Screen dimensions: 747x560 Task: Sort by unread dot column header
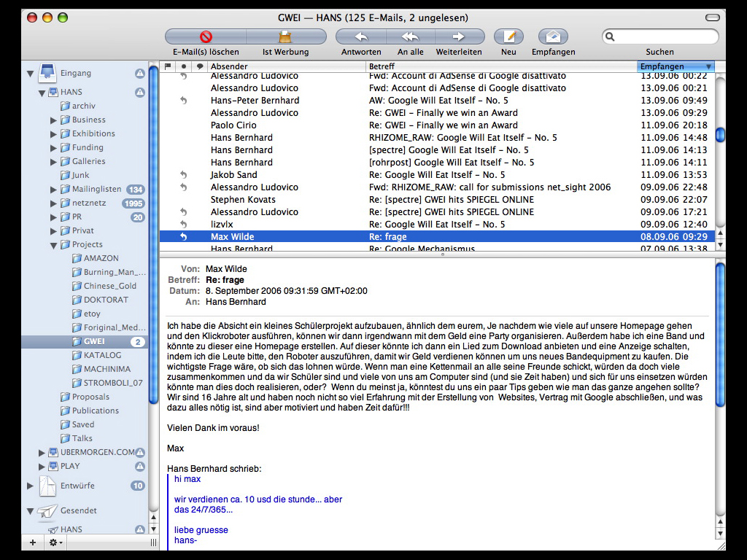[x=184, y=66]
